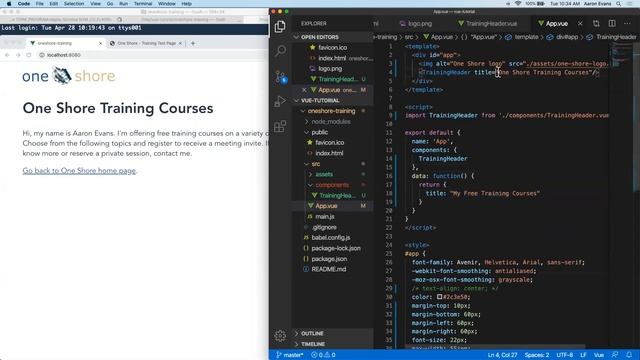Image resolution: width=640 pixels, height=360 pixels.
Task: Click Spaces: 2 indentation setting
Action: pos(537,355)
